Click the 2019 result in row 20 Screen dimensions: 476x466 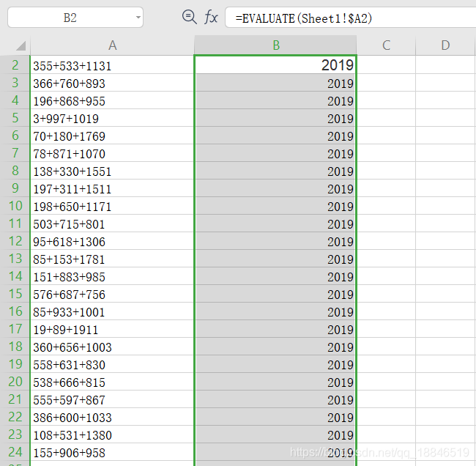pyautogui.click(x=275, y=382)
